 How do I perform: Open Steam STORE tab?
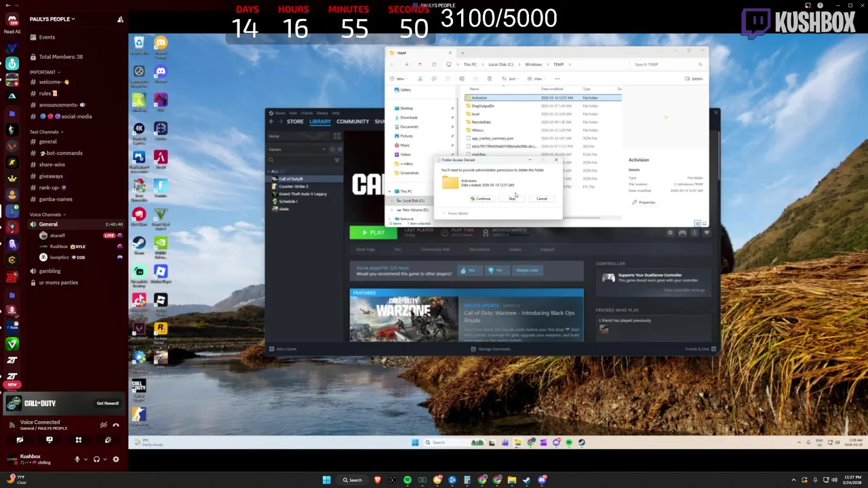(295, 121)
